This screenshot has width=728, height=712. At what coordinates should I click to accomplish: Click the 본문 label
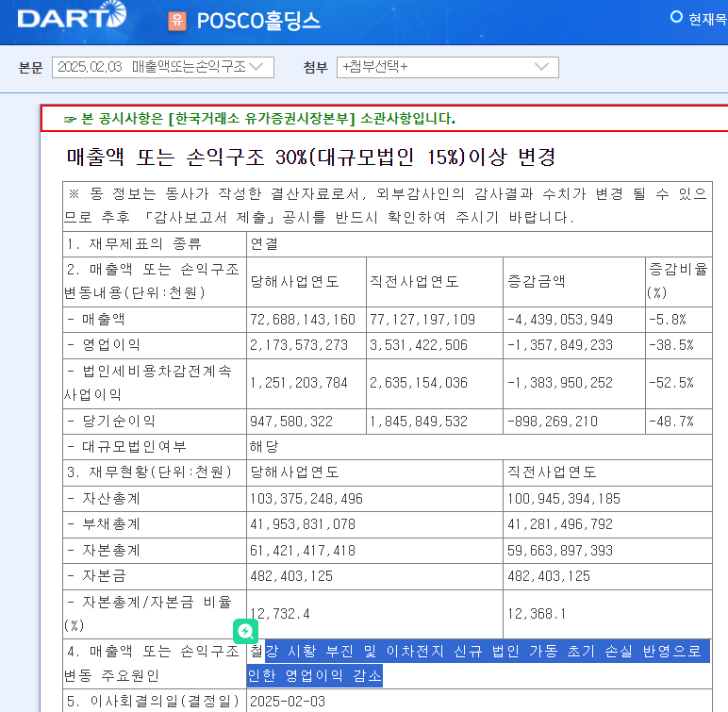tap(30, 68)
